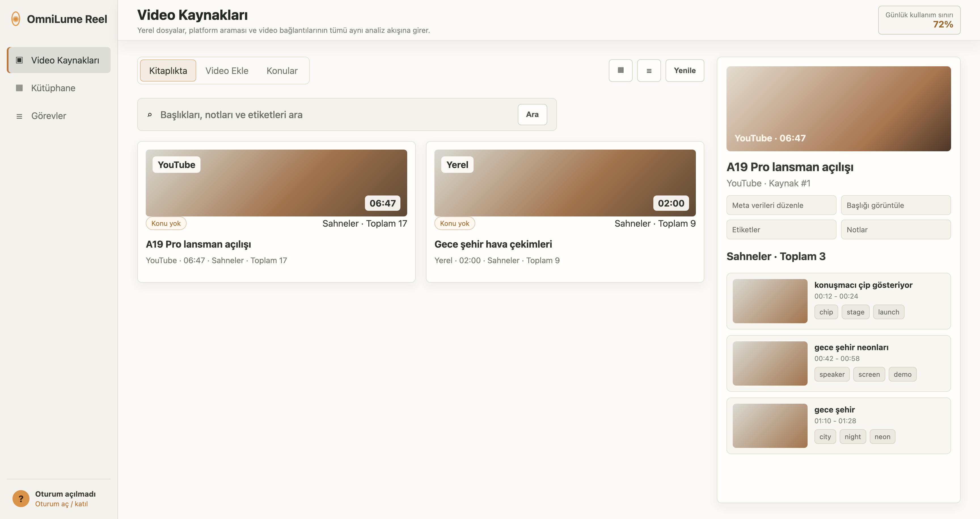
Task: Click Meta verileri düzenle button
Action: (781, 205)
